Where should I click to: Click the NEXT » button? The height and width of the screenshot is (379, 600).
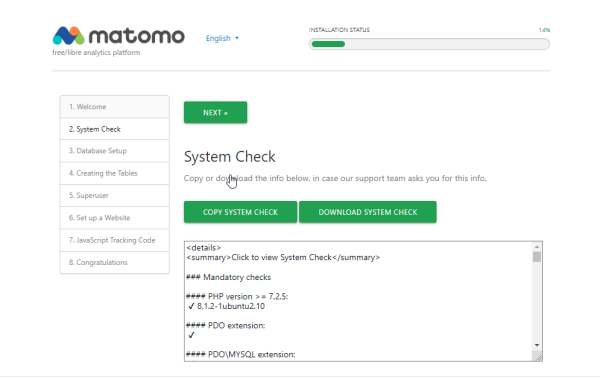click(x=215, y=113)
